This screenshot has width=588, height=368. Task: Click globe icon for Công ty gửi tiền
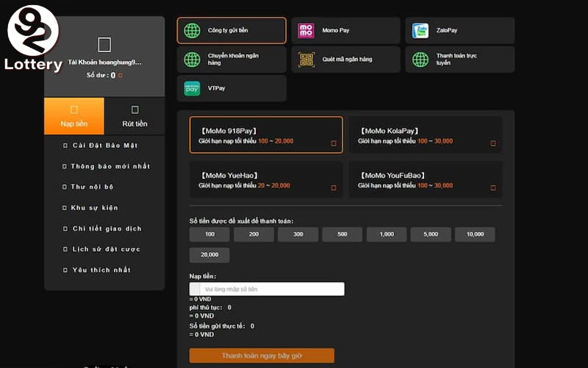[x=192, y=31]
